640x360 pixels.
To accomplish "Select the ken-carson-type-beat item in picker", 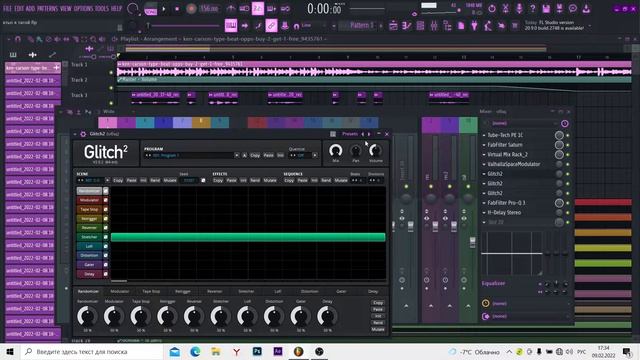I will [x=32, y=68].
